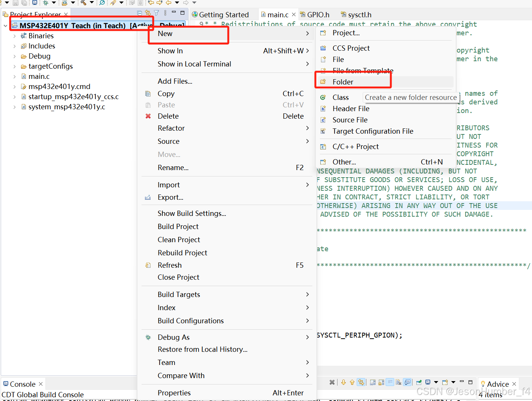Collapse All items in Project Explorer
This screenshot has width=532, height=401.
click(x=139, y=14)
